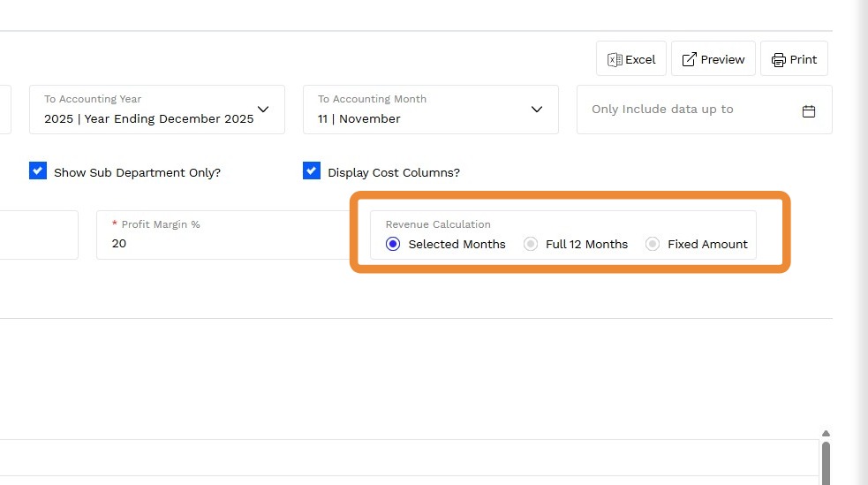Click the 'Display Cost Columns?' label text
This screenshot has width=868, height=485.
[x=393, y=172]
